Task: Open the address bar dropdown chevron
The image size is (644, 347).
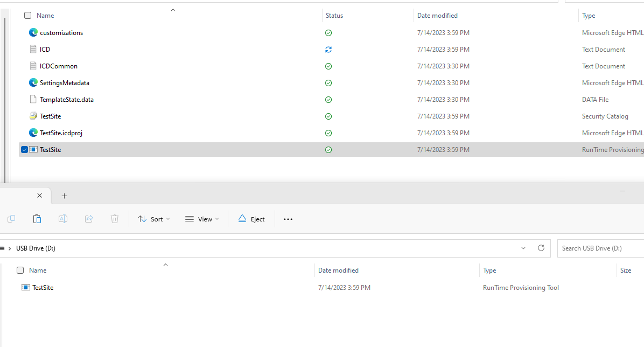Action: tap(523, 248)
